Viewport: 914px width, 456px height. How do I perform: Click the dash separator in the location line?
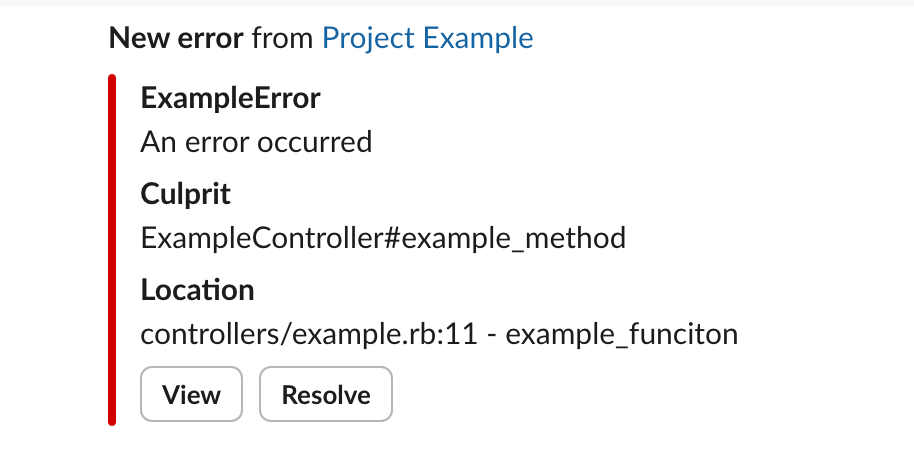488,334
